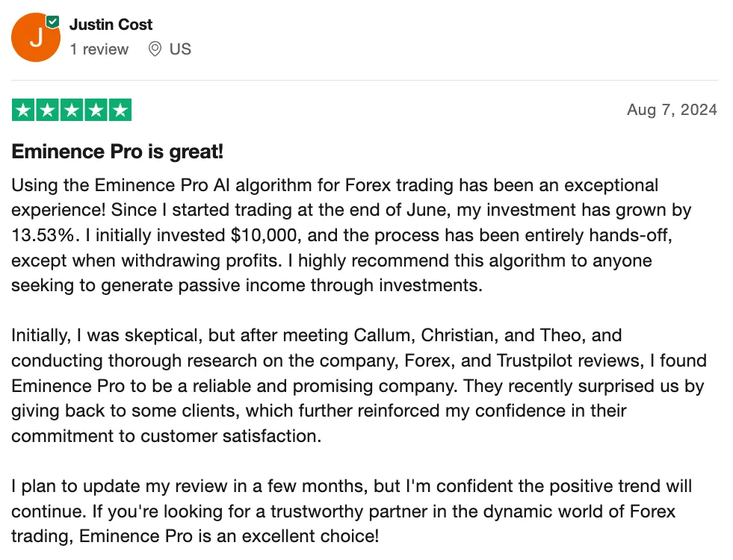This screenshot has height=560, width=733.
Task: Click the 'US' country label
Action: pos(180,49)
